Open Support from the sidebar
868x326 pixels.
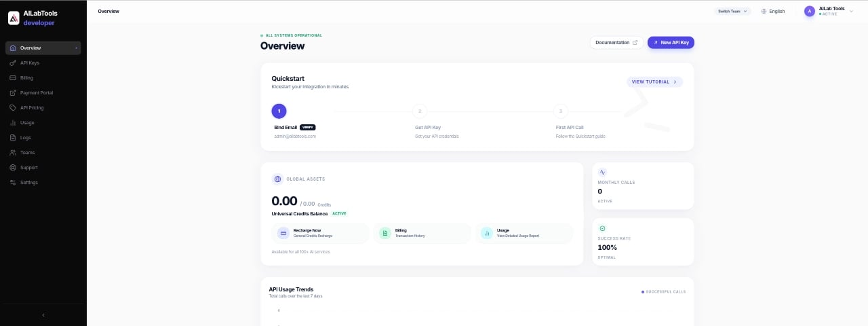43,167
